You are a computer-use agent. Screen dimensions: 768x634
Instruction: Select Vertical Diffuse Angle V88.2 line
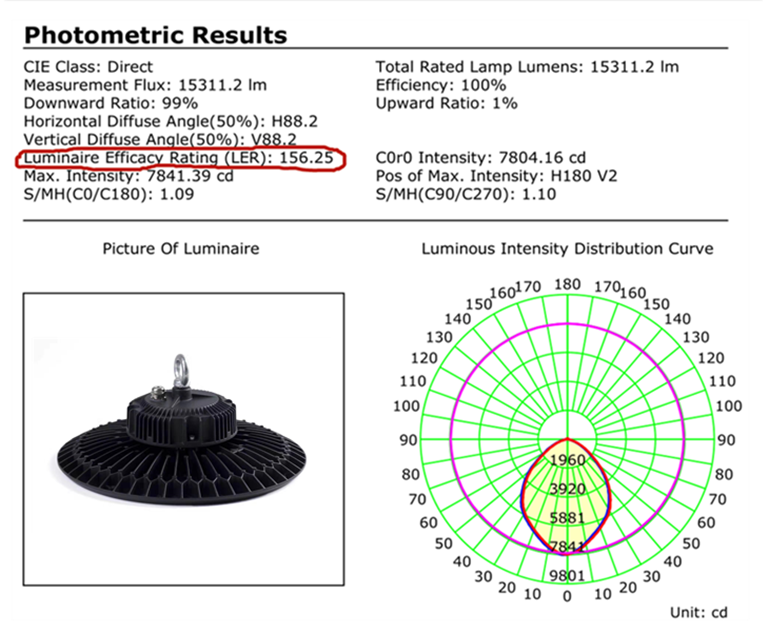(160, 140)
